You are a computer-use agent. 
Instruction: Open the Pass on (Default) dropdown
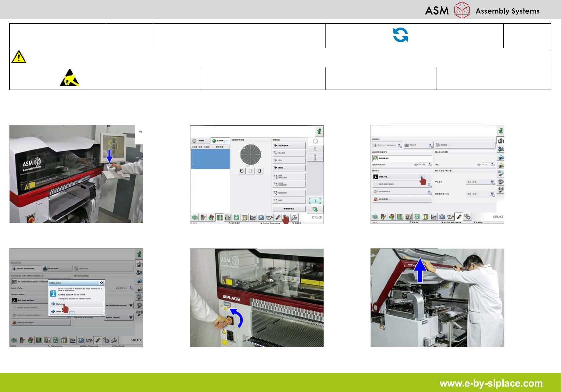click(119, 317)
